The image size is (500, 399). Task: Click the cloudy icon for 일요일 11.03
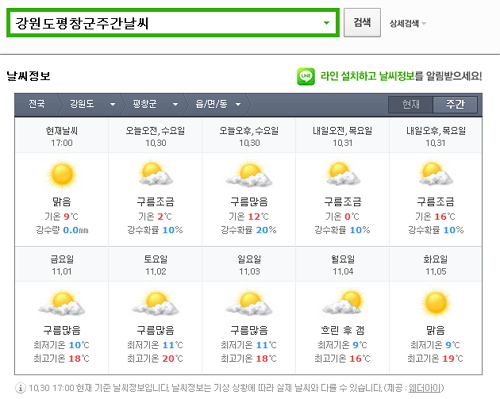[249, 303]
